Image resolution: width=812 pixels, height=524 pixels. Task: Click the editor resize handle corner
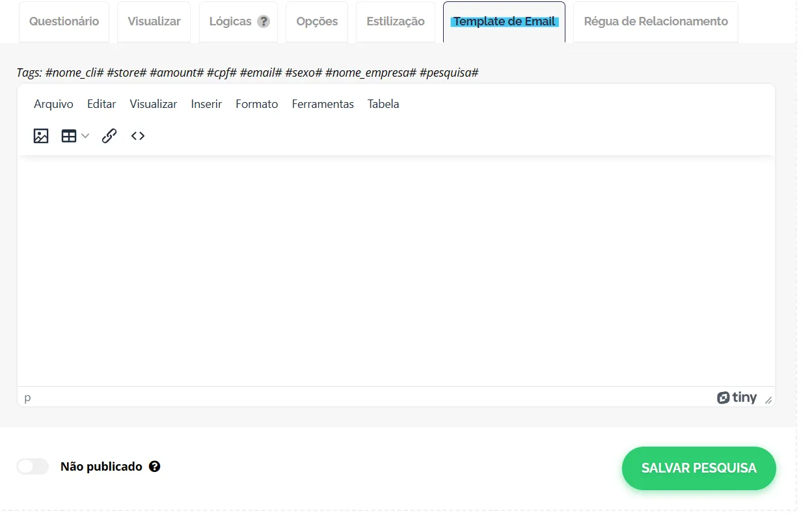[768, 400]
